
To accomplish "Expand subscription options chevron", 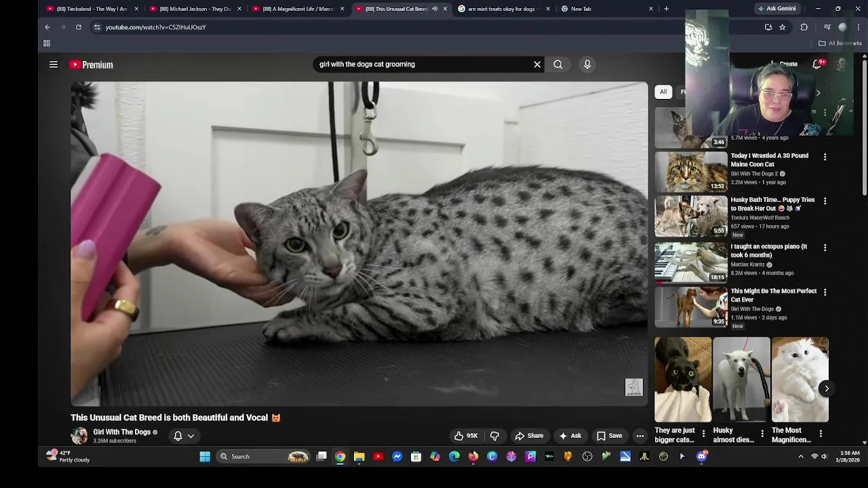I will coord(191,436).
